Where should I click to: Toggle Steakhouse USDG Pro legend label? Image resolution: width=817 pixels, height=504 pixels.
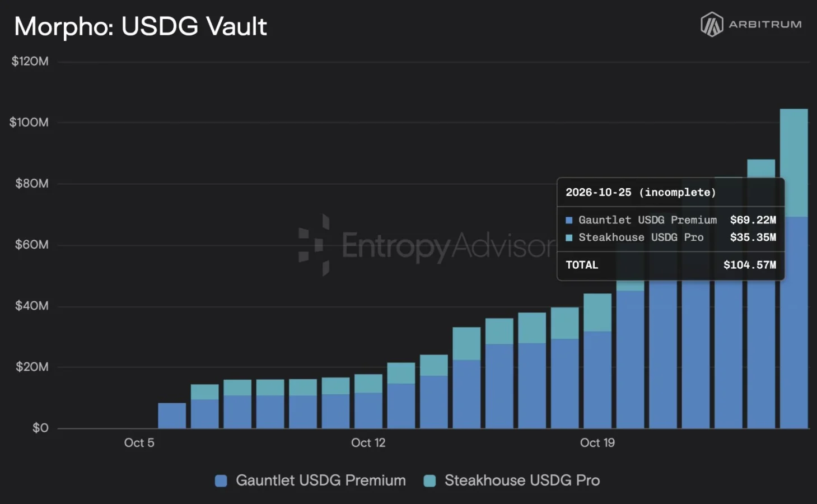pyautogui.click(x=522, y=480)
